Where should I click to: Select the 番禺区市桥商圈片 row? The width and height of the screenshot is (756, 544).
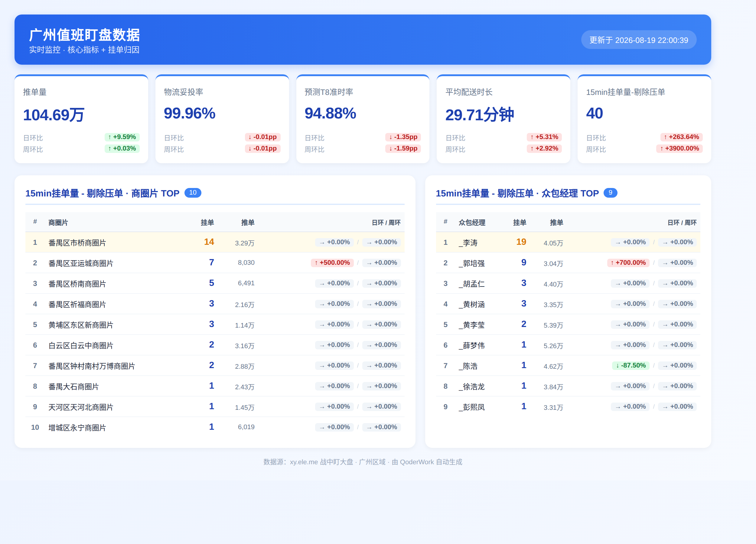215,242
